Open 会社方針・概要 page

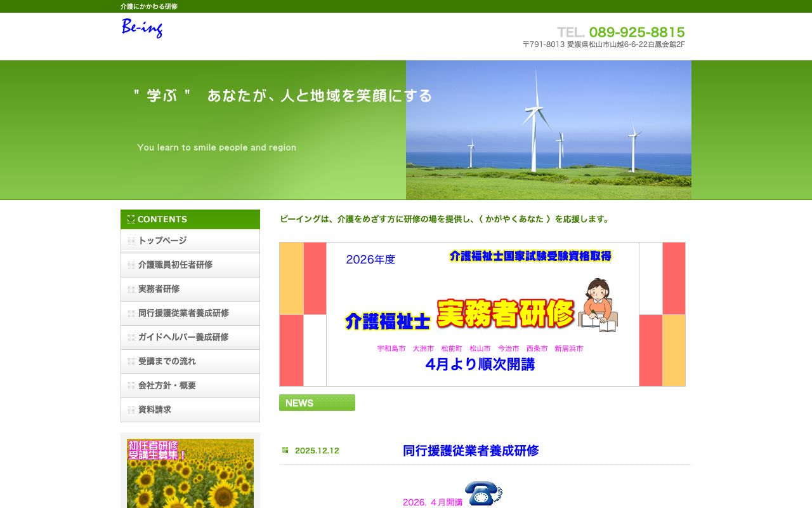[167, 385]
